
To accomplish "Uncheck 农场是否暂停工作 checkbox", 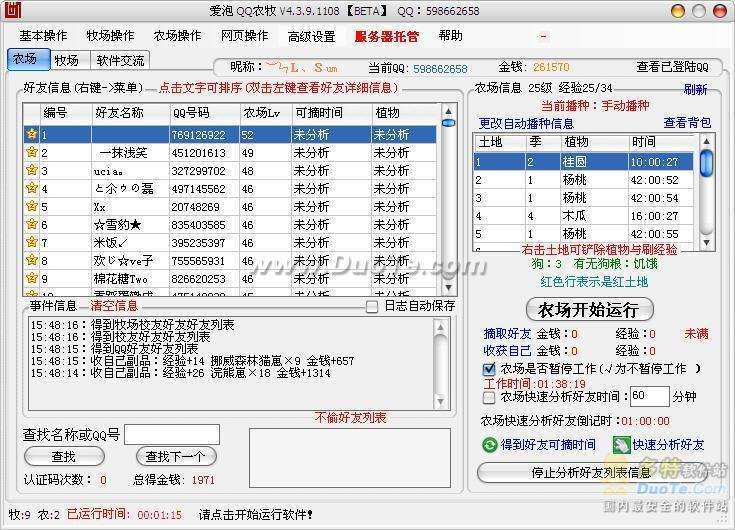I will [x=489, y=369].
